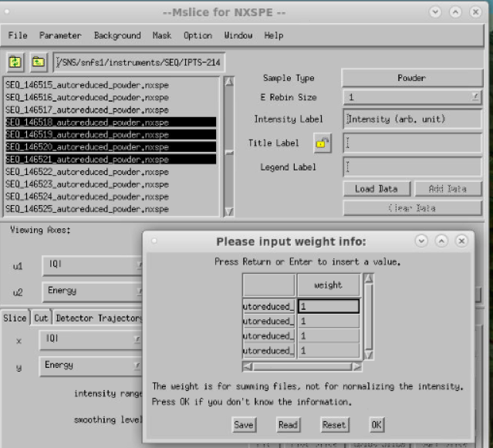Click the parent folder up icon
Screen dimensions: 493x448
point(38,62)
